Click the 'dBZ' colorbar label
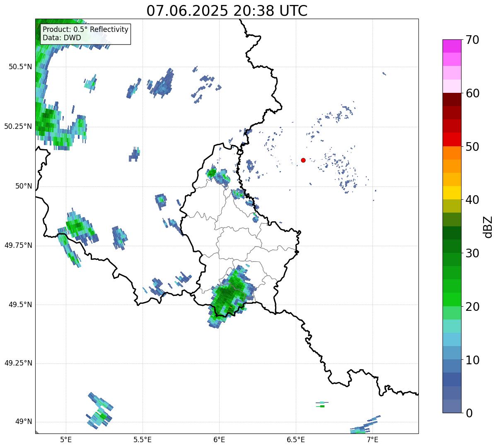This screenshot has width=498, height=448. click(488, 226)
